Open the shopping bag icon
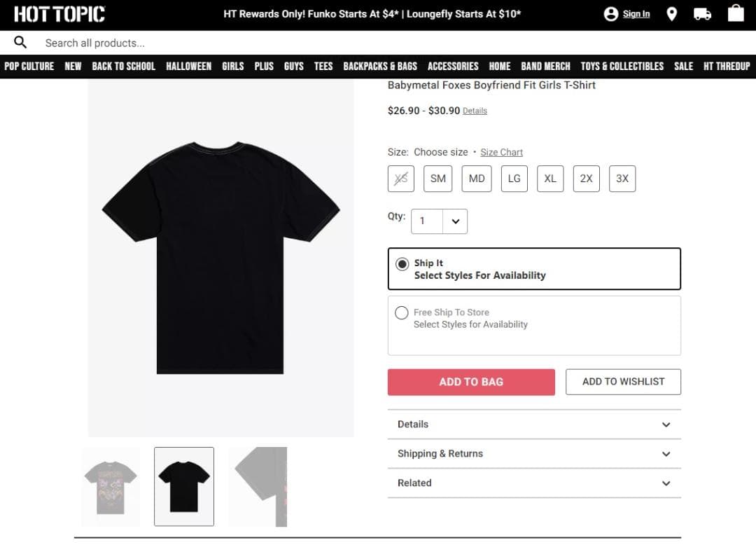 point(736,13)
